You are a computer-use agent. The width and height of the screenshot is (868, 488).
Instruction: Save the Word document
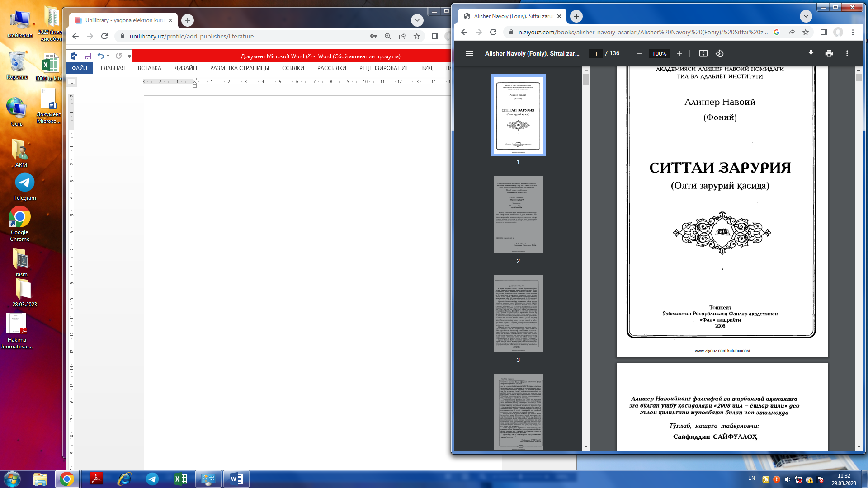[88, 56]
